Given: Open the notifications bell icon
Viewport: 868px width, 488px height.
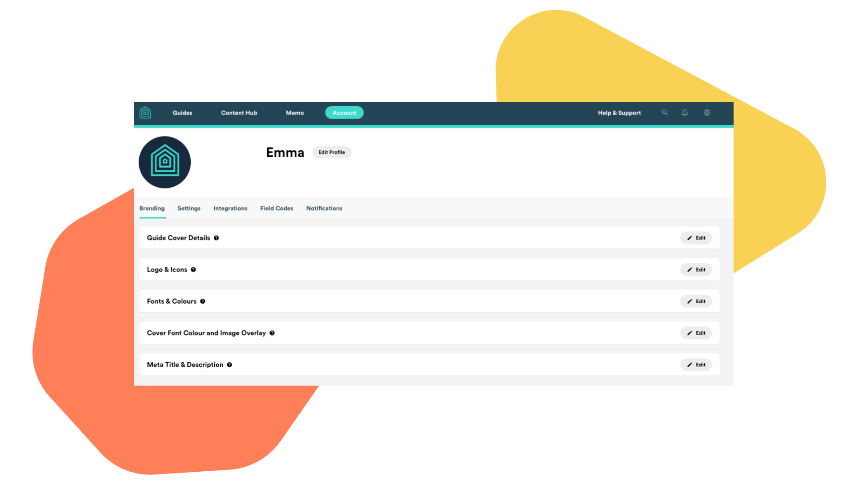Looking at the screenshot, I should [685, 113].
